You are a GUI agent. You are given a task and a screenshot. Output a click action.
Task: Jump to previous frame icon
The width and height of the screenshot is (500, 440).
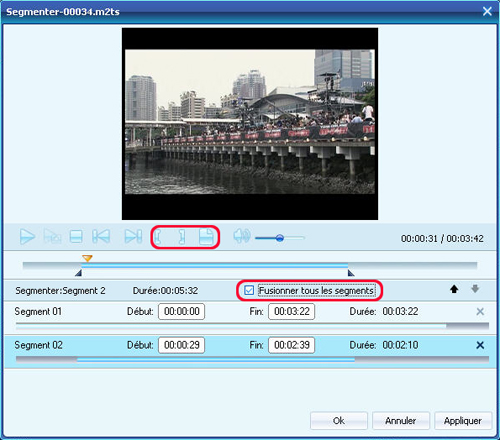pos(101,237)
